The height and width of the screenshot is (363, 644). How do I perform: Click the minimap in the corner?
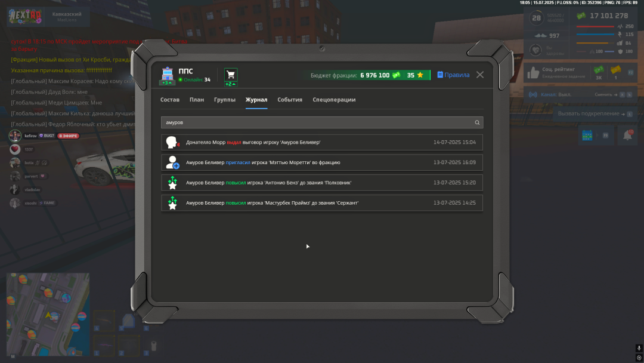(x=48, y=315)
